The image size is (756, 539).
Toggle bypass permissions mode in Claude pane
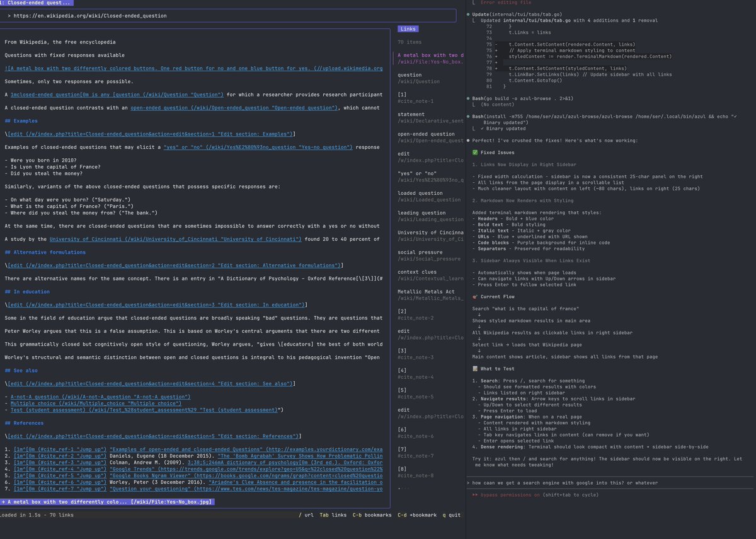pos(535,495)
